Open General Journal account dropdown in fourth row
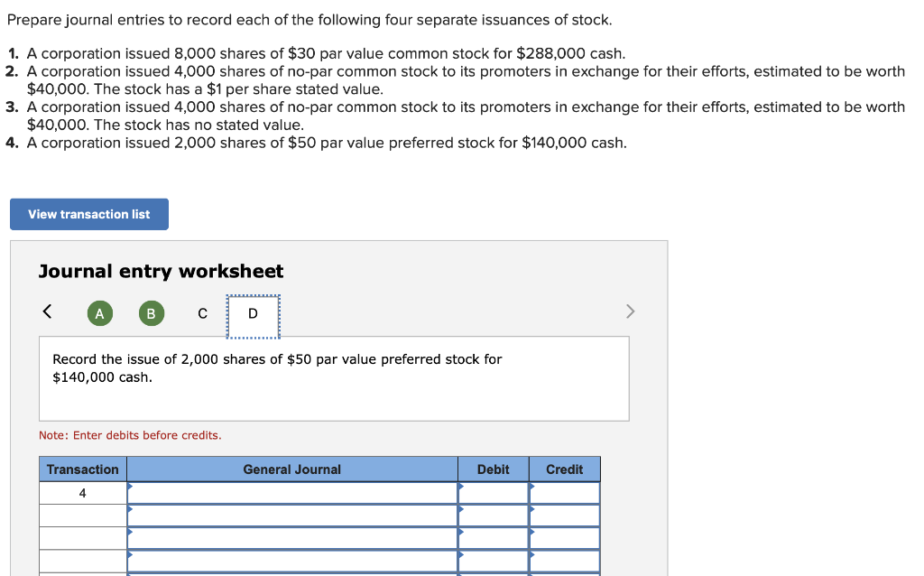Viewport: 924px width, 576px height. coord(292,562)
